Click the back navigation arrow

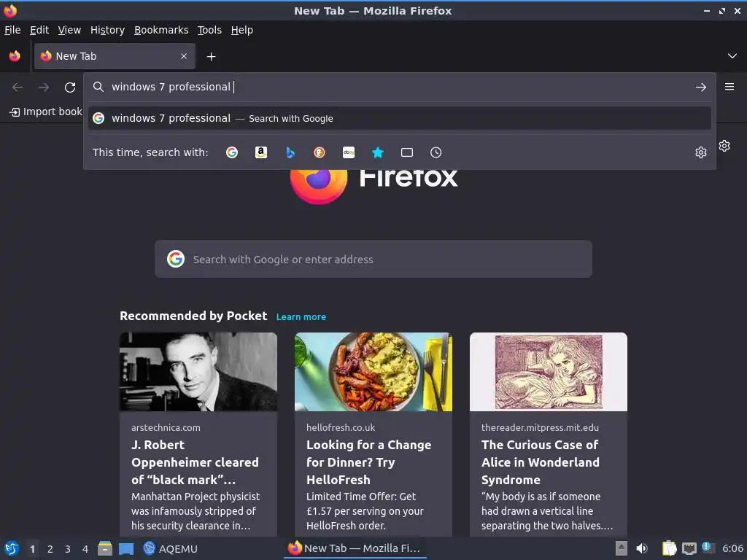[18, 87]
